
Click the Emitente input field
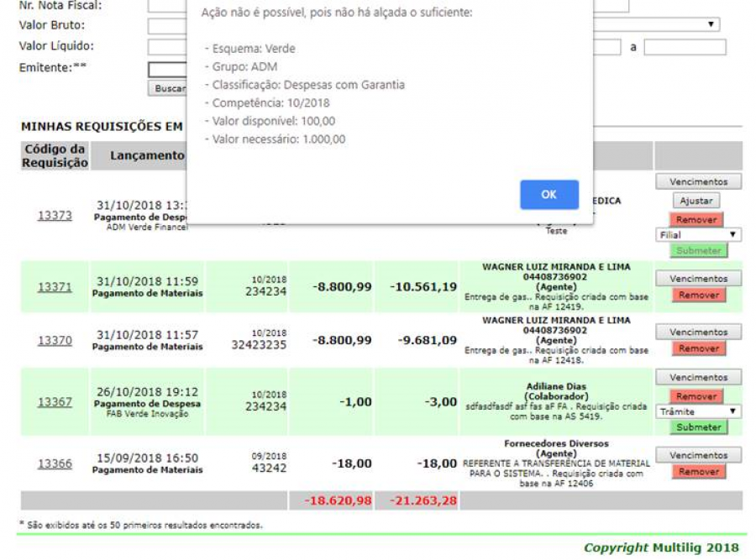tap(166, 70)
